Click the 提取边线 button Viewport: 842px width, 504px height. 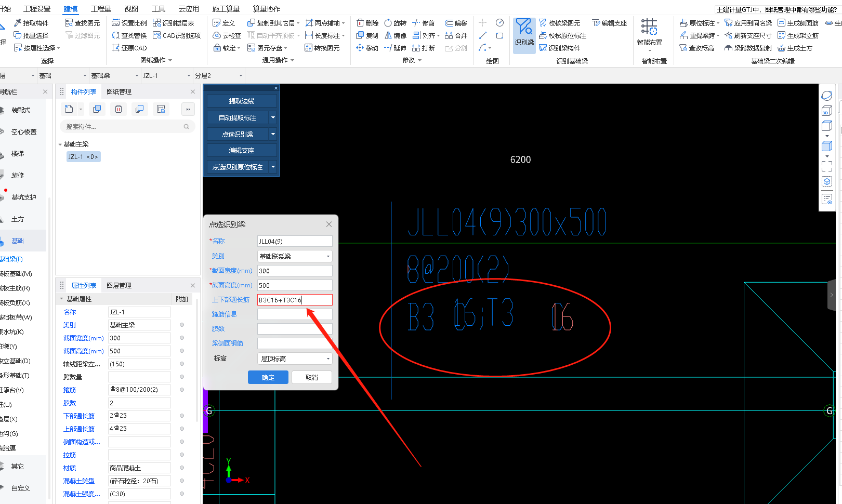242,101
